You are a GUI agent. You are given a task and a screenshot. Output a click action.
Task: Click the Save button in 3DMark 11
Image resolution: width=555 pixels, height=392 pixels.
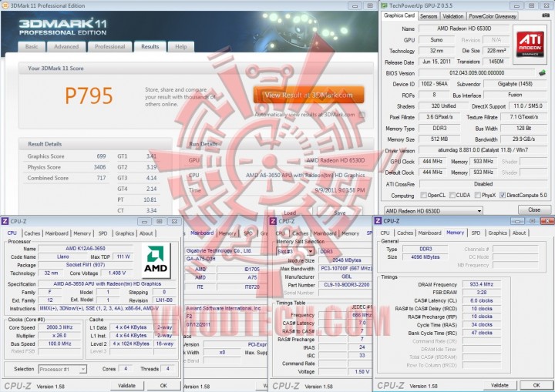339,213
